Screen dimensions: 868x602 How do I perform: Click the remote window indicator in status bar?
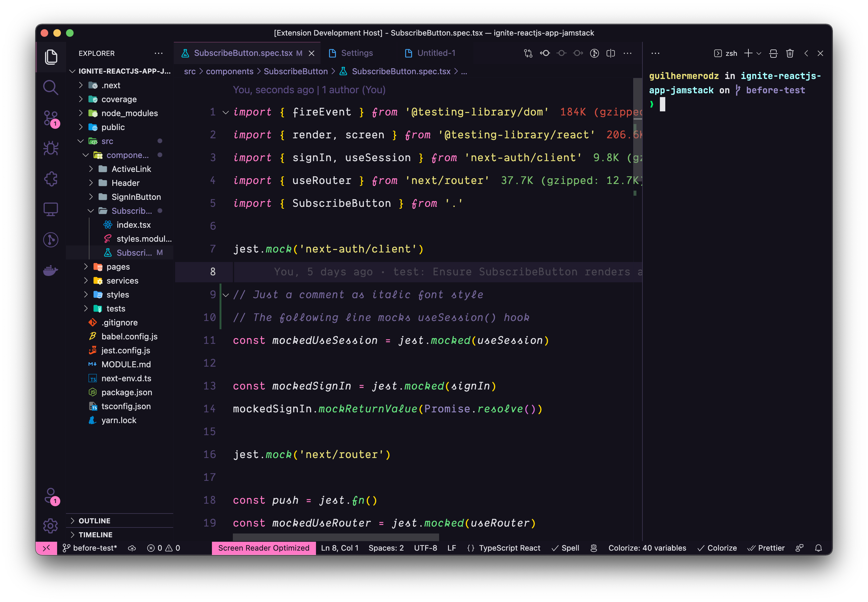46,548
